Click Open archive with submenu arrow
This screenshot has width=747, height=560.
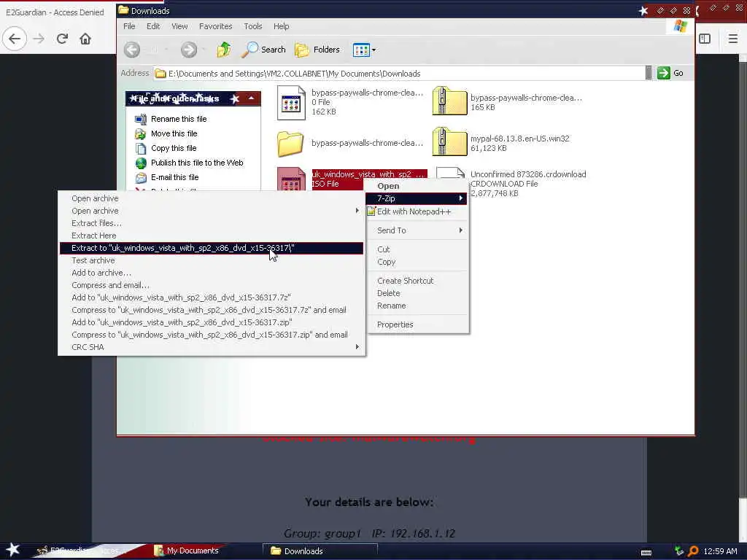(212, 211)
